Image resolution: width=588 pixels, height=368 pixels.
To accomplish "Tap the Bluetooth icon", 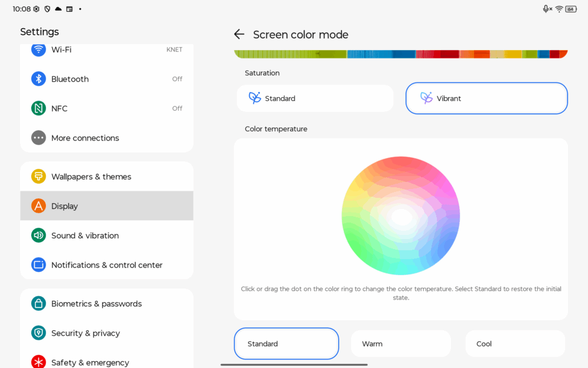I will click(x=38, y=79).
